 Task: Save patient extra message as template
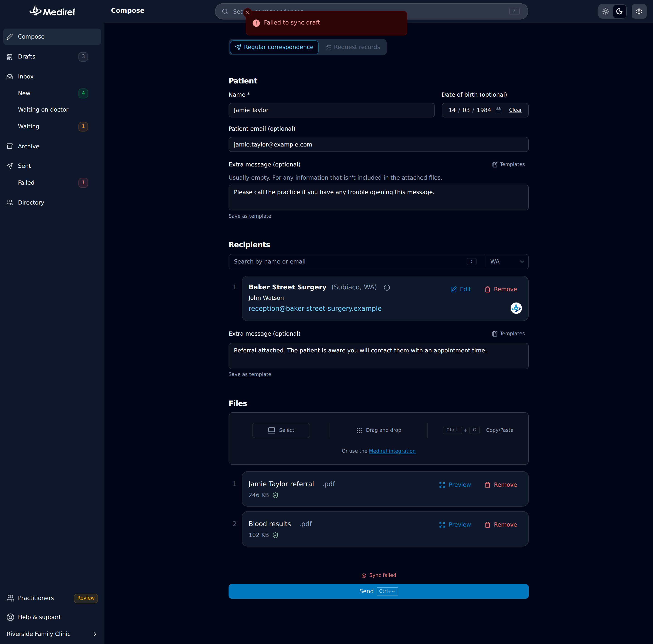[250, 216]
